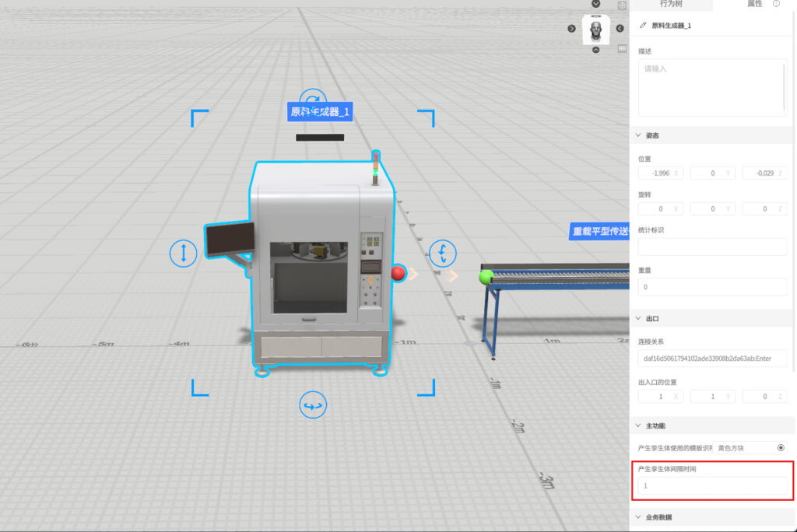
Task: Edit the 出入口的位置 Z field
Action: pyautogui.click(x=764, y=397)
